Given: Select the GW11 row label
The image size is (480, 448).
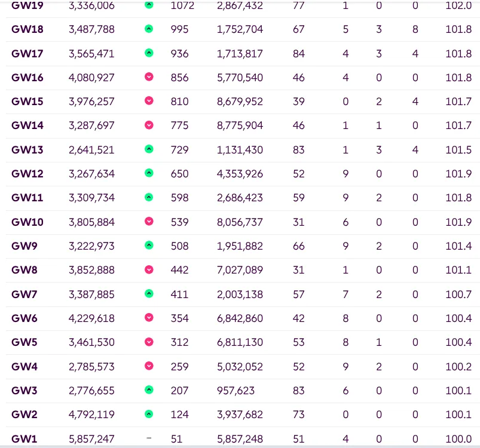Looking at the screenshot, I should click(x=27, y=198).
